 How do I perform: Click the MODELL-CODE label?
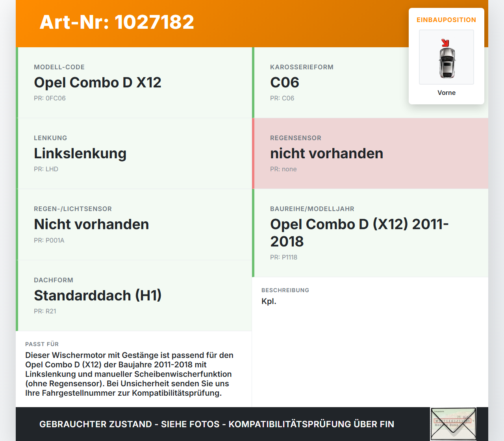59,67
